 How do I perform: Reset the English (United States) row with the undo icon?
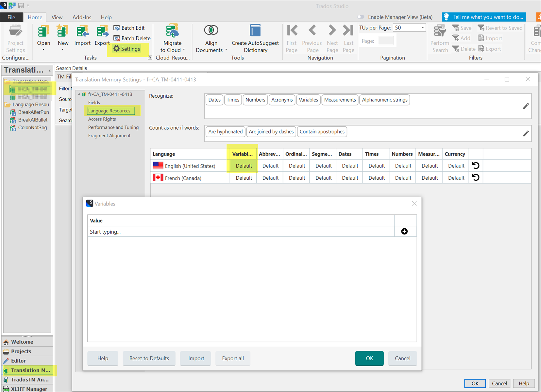pyautogui.click(x=476, y=166)
